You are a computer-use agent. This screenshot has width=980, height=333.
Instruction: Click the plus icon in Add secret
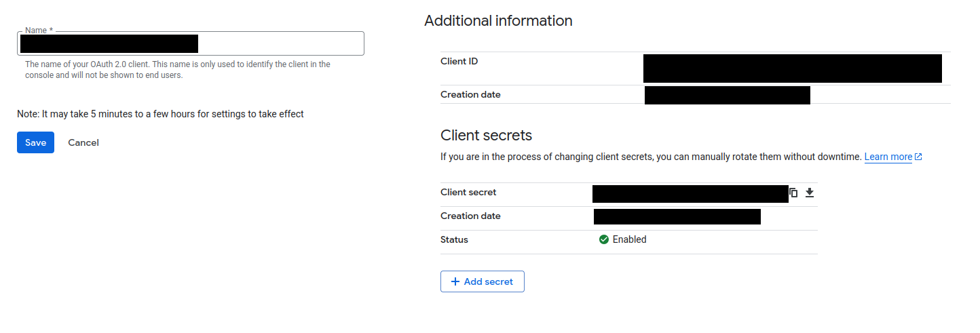455,281
